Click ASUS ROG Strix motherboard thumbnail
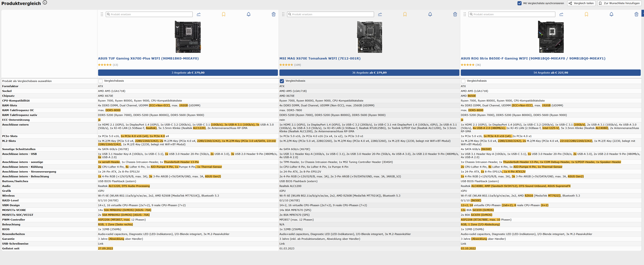This screenshot has width=644, height=265. click(551, 37)
